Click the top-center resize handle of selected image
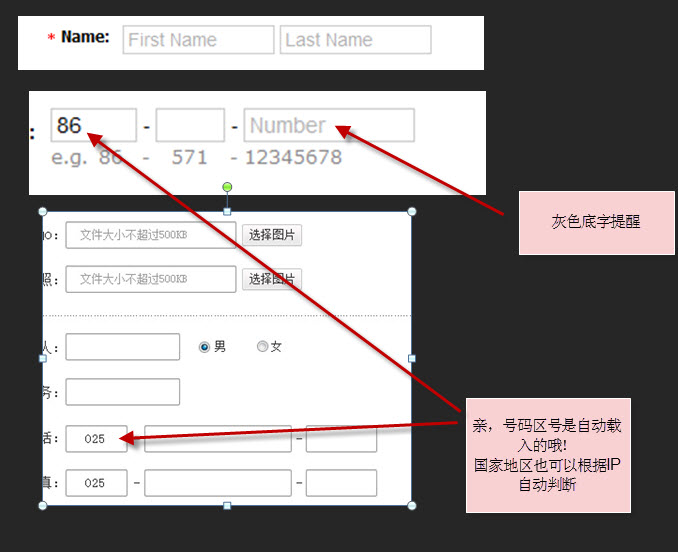This screenshot has height=552, width=678. click(227, 211)
